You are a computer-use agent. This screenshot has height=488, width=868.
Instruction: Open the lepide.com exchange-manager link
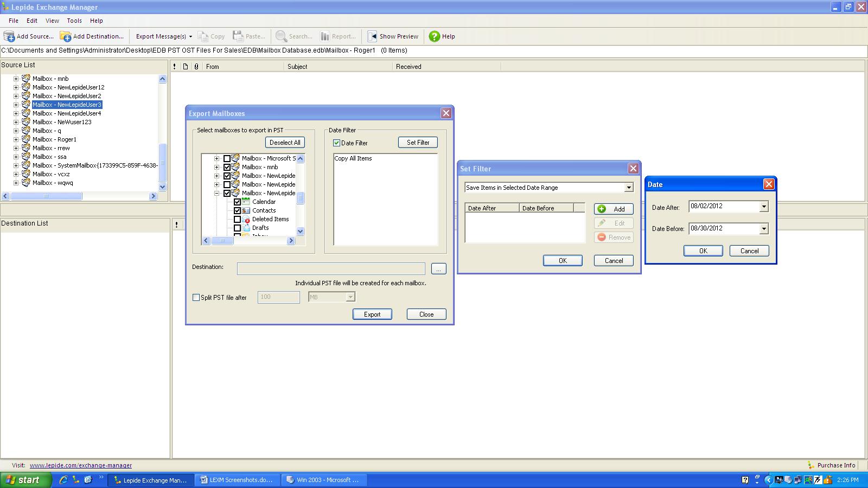click(81, 465)
